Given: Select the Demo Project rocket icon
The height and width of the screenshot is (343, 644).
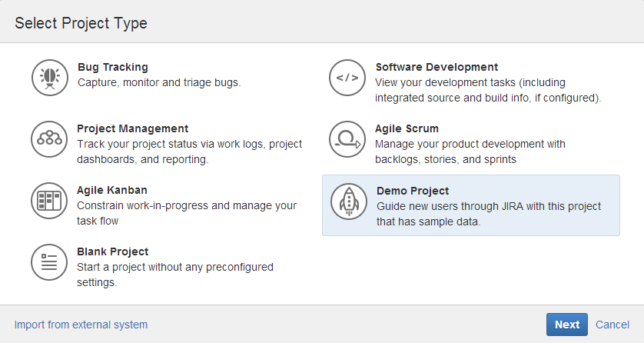Looking at the screenshot, I should click(349, 201).
